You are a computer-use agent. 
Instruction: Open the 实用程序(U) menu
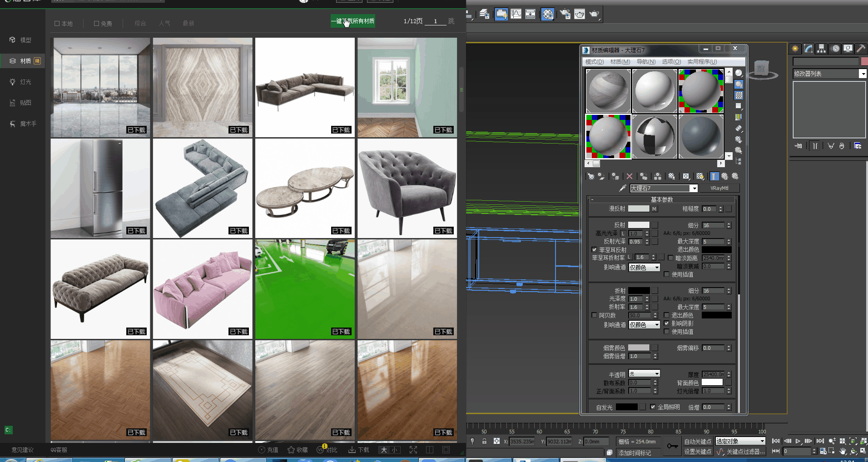[702, 62]
